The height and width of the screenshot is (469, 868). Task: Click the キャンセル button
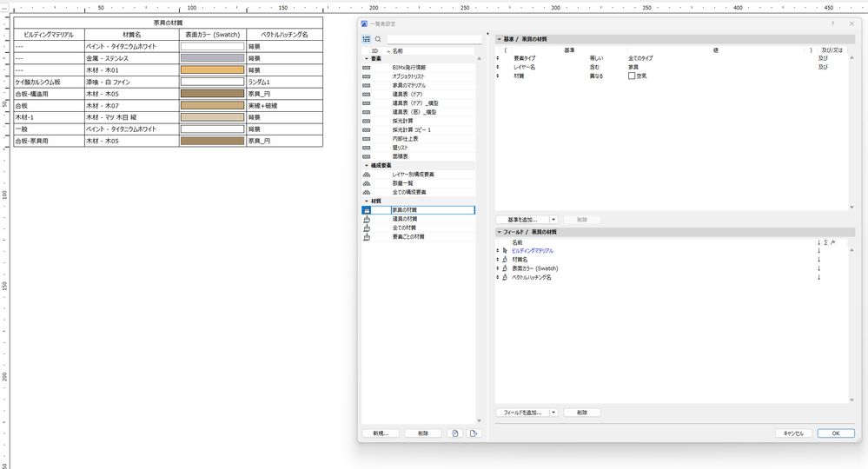pos(794,433)
